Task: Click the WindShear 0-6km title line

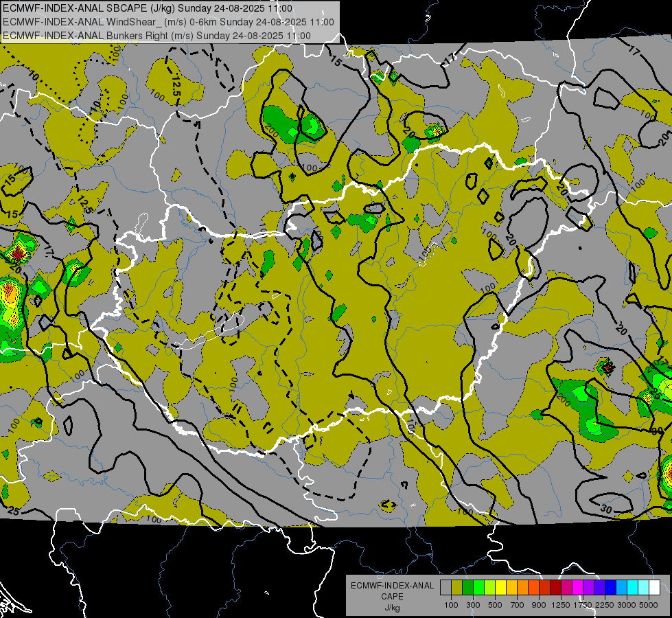Action: tap(168, 22)
